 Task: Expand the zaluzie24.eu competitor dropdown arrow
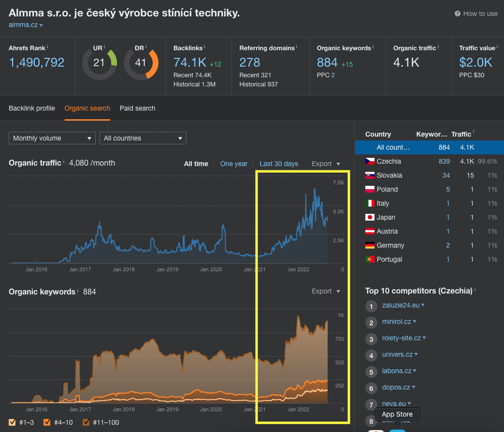423,305
